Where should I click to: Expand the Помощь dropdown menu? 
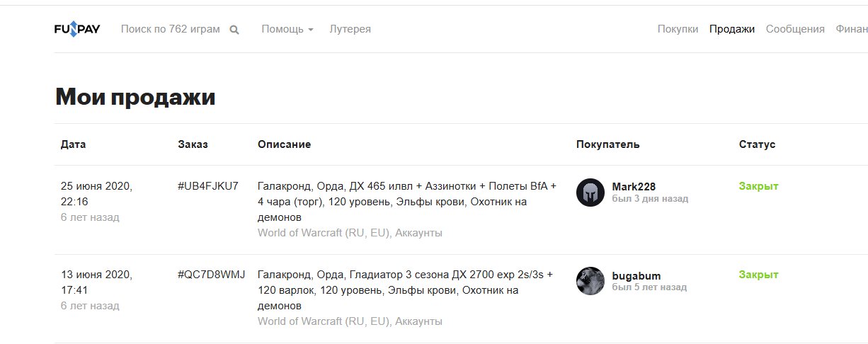click(x=287, y=29)
